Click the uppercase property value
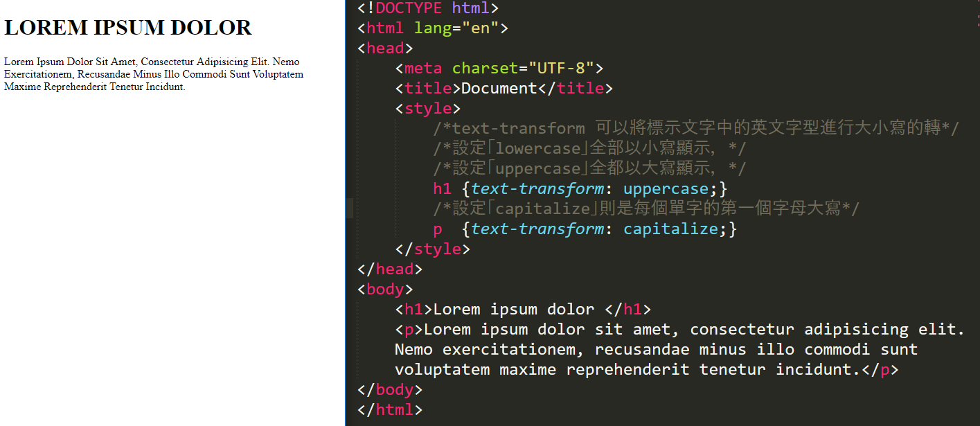Screen dimensions: 980x426 coord(666,189)
